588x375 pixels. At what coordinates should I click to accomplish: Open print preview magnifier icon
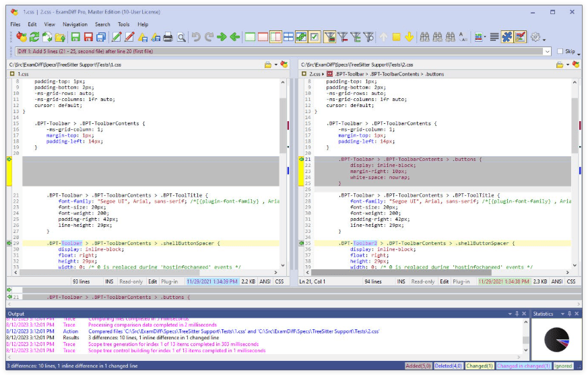(x=181, y=37)
